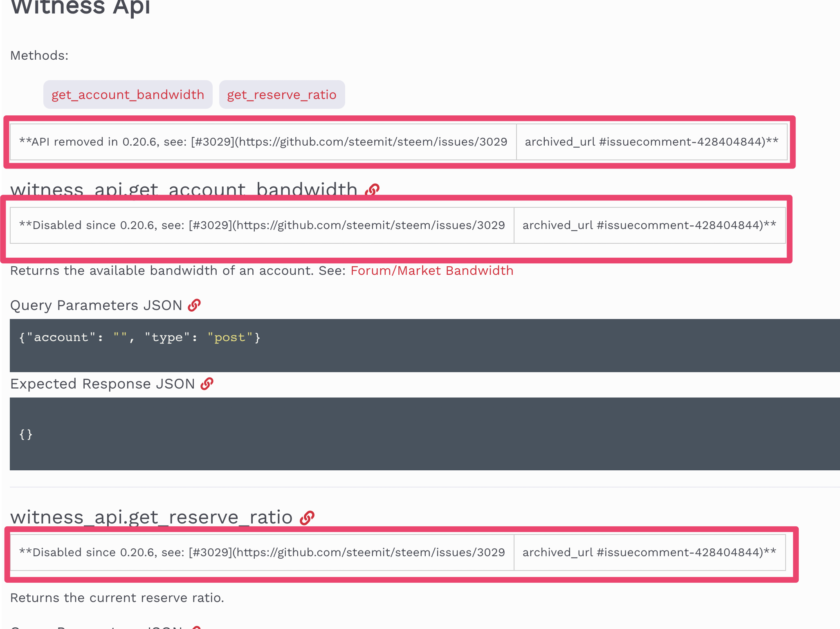This screenshot has width=840, height=629.
Task: Click the Expected Response JSON heading text
Action: (102, 384)
